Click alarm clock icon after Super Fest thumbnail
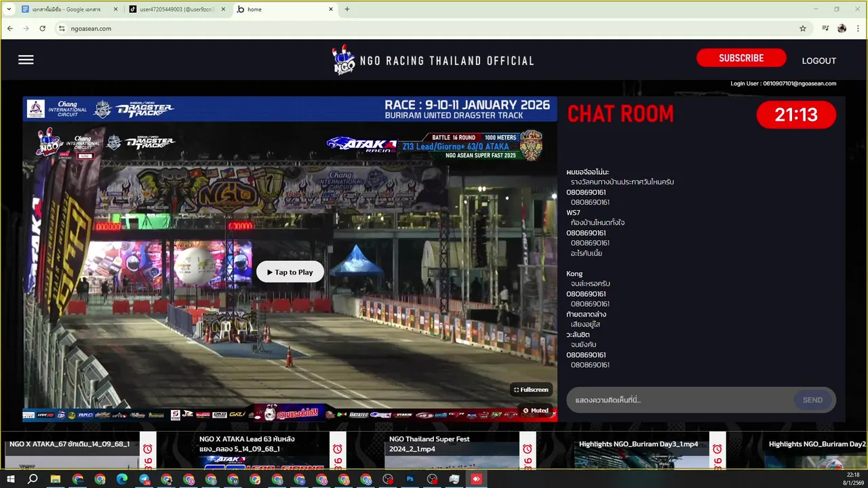The image size is (868, 488). pos(528,449)
